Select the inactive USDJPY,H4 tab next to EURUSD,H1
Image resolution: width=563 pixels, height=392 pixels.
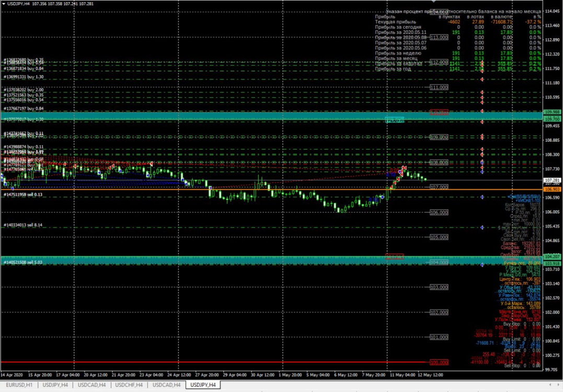point(55,385)
